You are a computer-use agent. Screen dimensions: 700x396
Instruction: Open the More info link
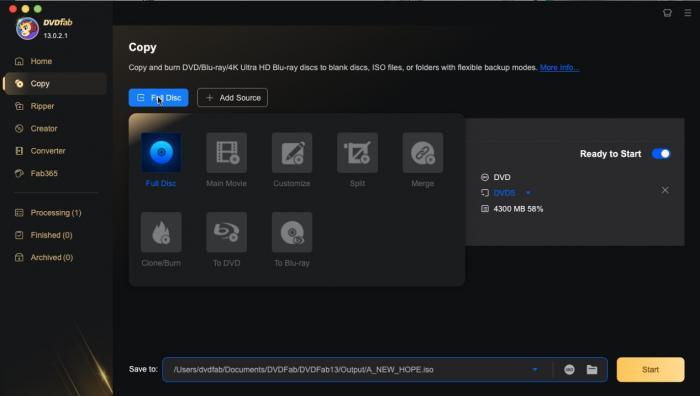click(x=559, y=67)
